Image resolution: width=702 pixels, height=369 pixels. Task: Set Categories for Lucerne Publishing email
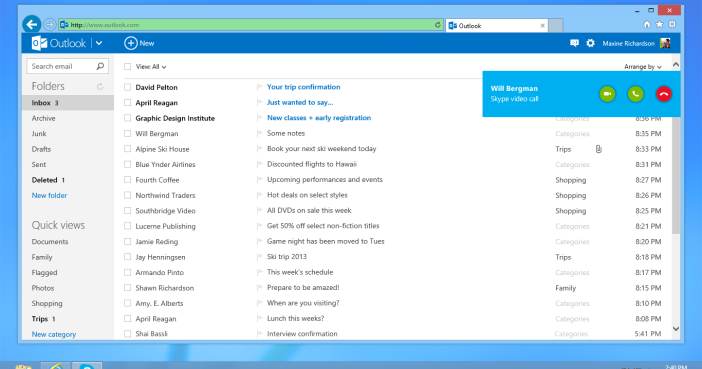[x=572, y=226]
